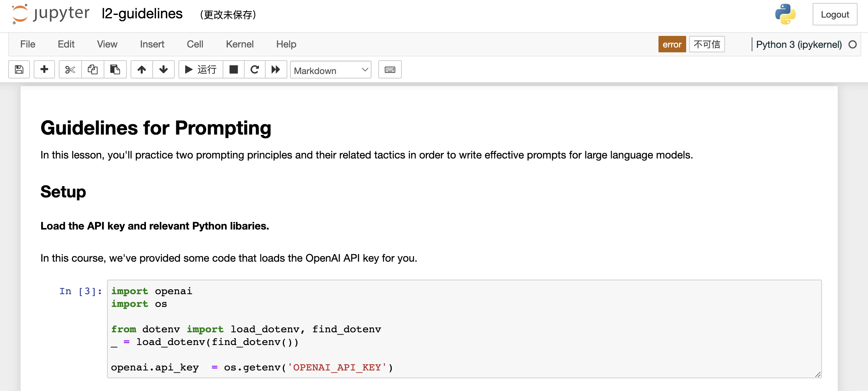Rename notebook via l2-guidelines title

click(x=142, y=14)
